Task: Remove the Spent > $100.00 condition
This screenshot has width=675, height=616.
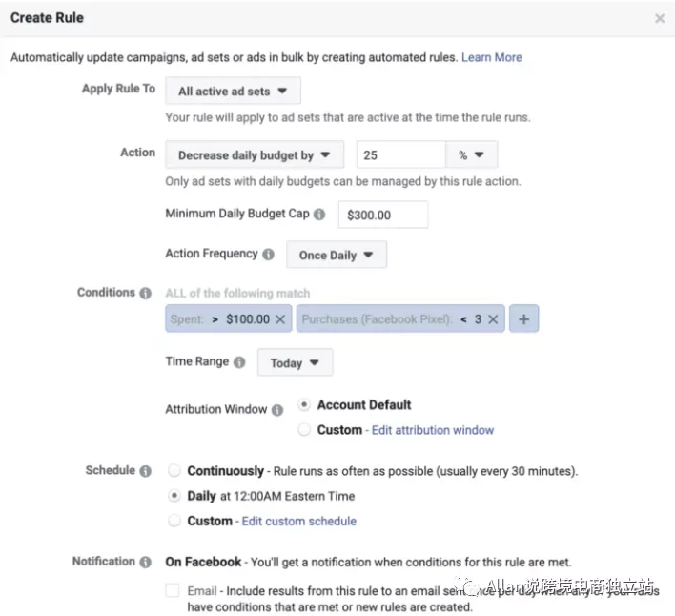Action: tap(280, 319)
